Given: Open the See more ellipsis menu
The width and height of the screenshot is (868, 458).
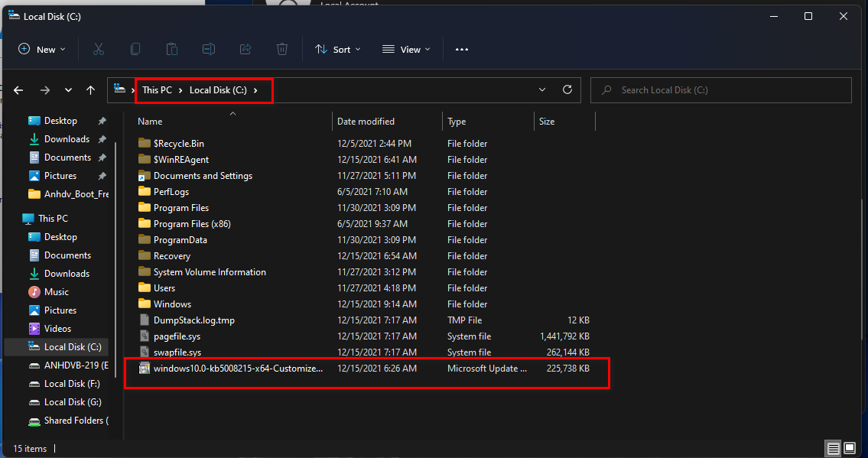Looking at the screenshot, I should tap(462, 49).
